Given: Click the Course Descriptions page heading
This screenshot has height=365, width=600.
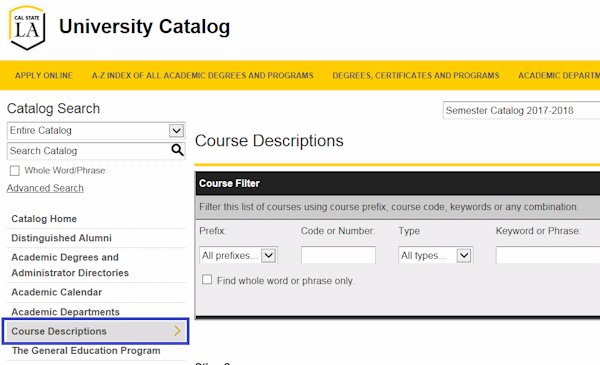Looking at the screenshot, I should [x=269, y=141].
